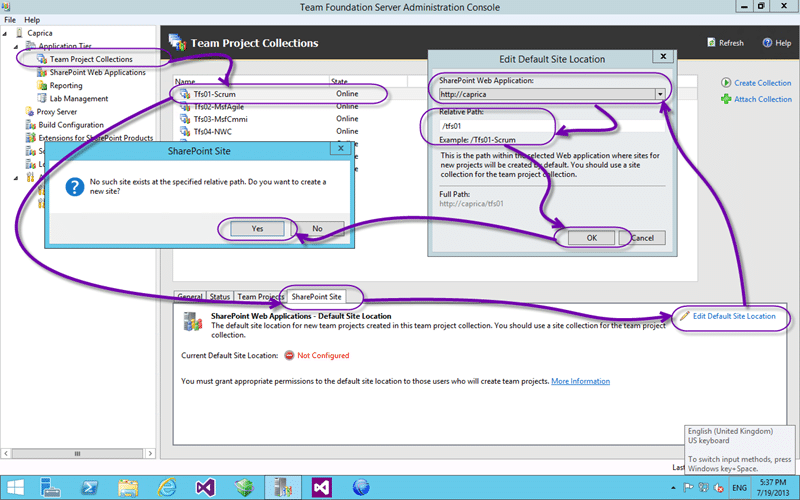Image resolution: width=800 pixels, height=500 pixels.
Task: Click the Action Center flag tray icon
Action: 688,488
